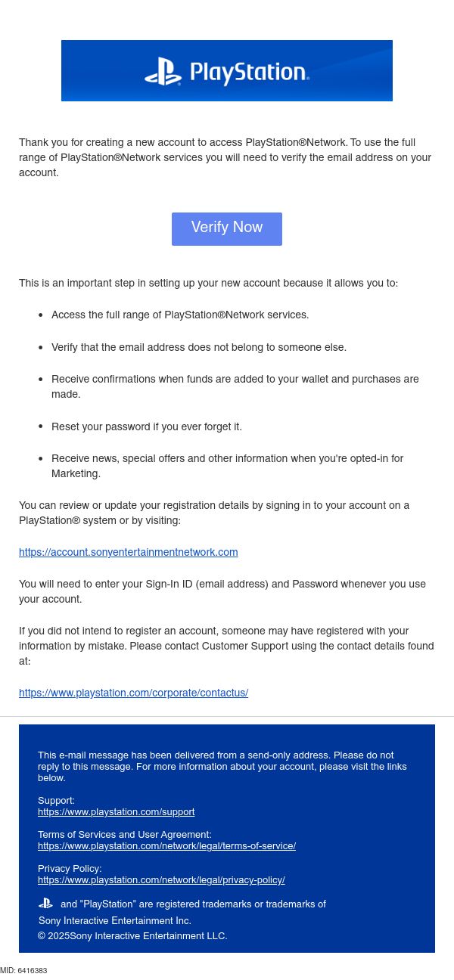Visit the PlayStation support link in footer
Viewport: 454px width, 980px height.
coord(117,812)
